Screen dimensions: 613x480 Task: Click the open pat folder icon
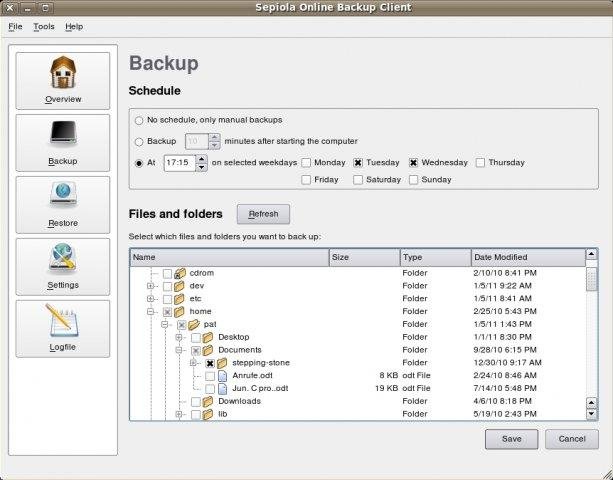tap(194, 324)
